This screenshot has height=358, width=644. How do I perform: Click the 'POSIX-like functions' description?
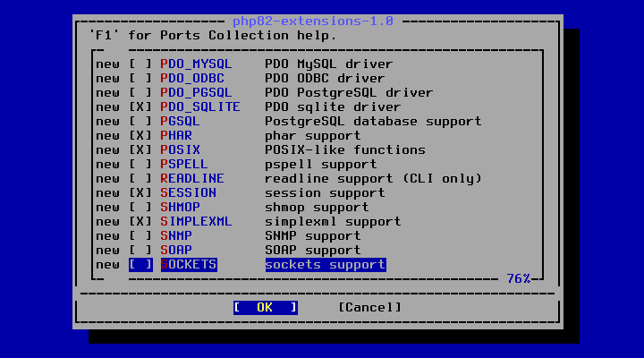coord(345,150)
